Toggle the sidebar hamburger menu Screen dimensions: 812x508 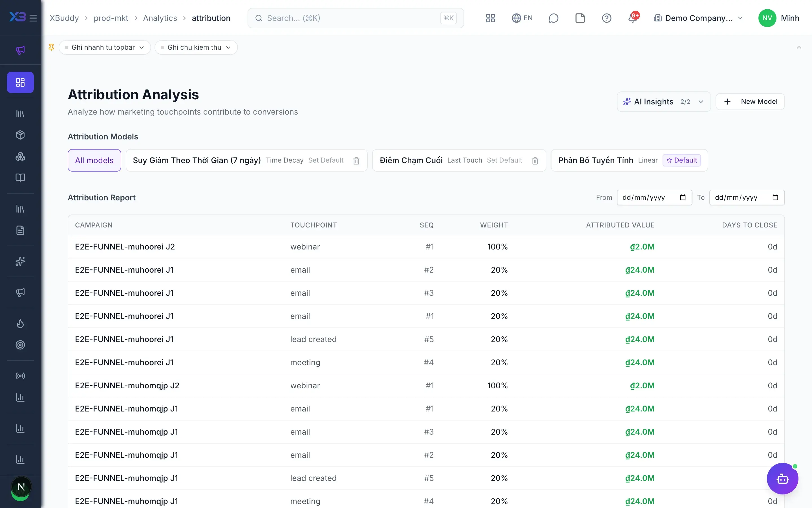click(x=33, y=18)
